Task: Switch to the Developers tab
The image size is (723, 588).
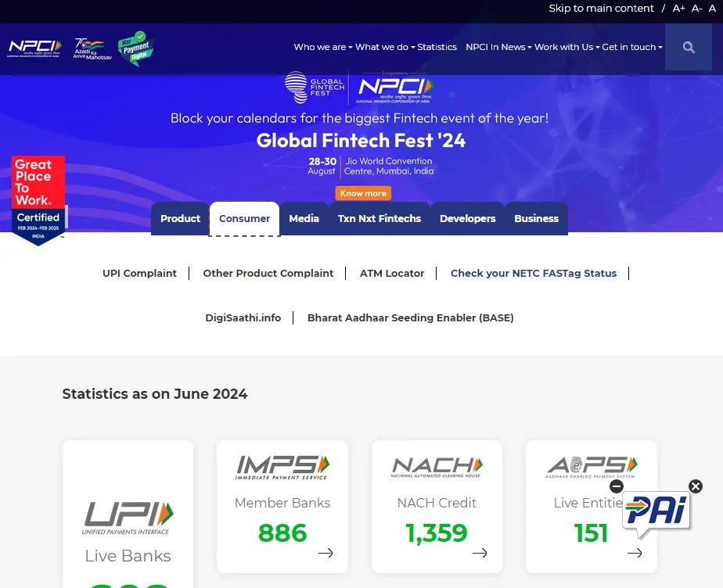Action: (x=468, y=218)
